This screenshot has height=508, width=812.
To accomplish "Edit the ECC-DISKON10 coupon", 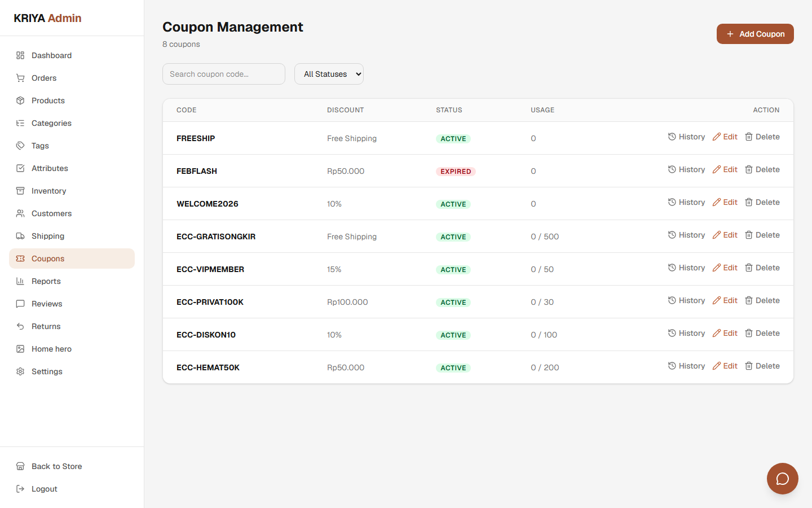I will pos(725,333).
